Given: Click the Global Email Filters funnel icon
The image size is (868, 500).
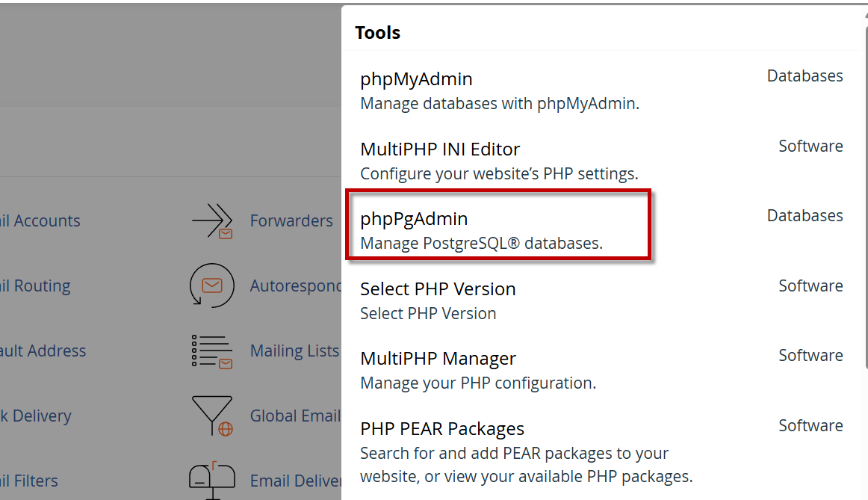Looking at the screenshot, I should tap(213, 416).
